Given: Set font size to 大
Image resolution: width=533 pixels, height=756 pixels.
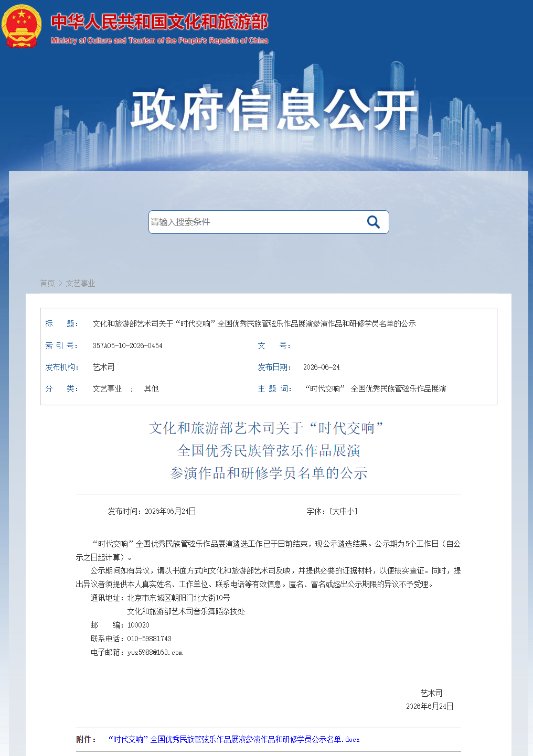Looking at the screenshot, I should click(x=336, y=511).
